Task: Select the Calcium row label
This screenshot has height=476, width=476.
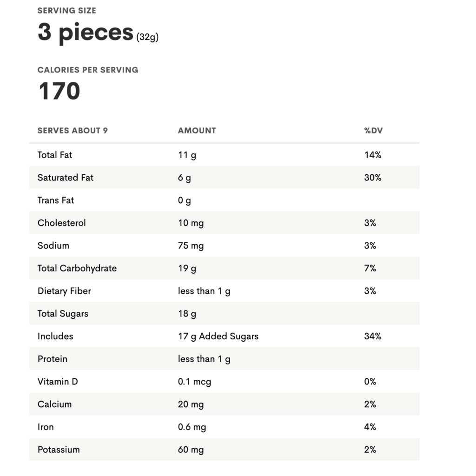Action: (55, 404)
